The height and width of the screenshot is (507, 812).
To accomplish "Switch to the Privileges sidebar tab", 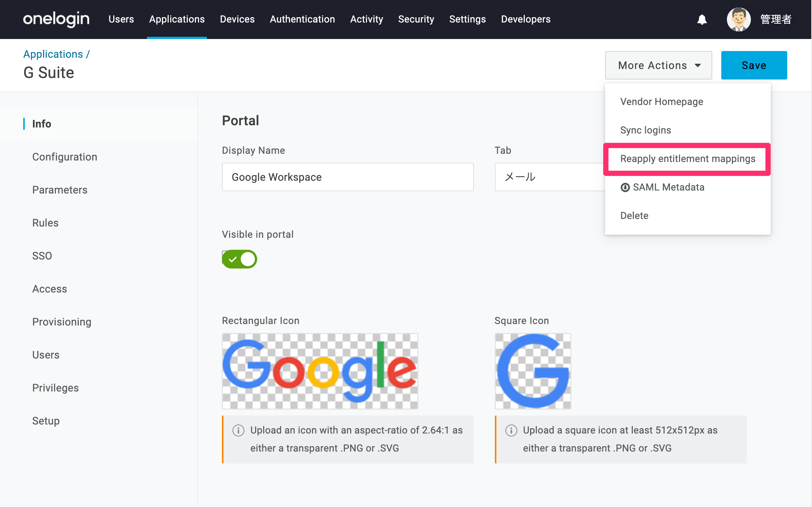I will click(55, 388).
